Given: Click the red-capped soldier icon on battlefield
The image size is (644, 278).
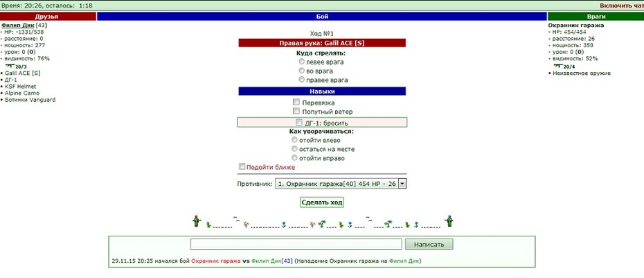Looking at the screenshot, I should pos(197,221).
